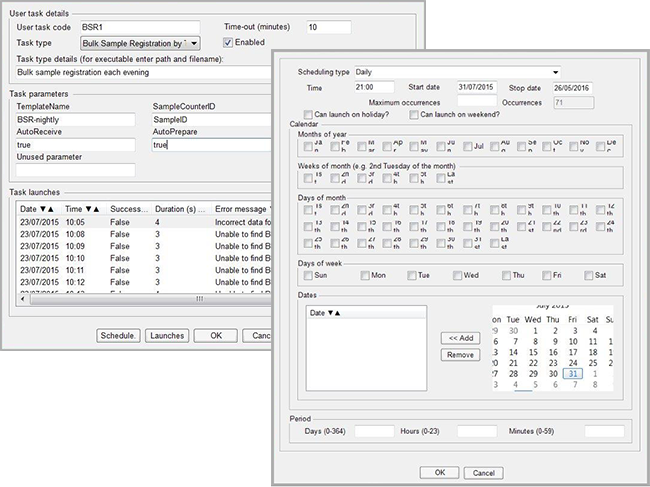Check the Wed day of week box
The height and width of the screenshot is (487, 650).
point(456,275)
